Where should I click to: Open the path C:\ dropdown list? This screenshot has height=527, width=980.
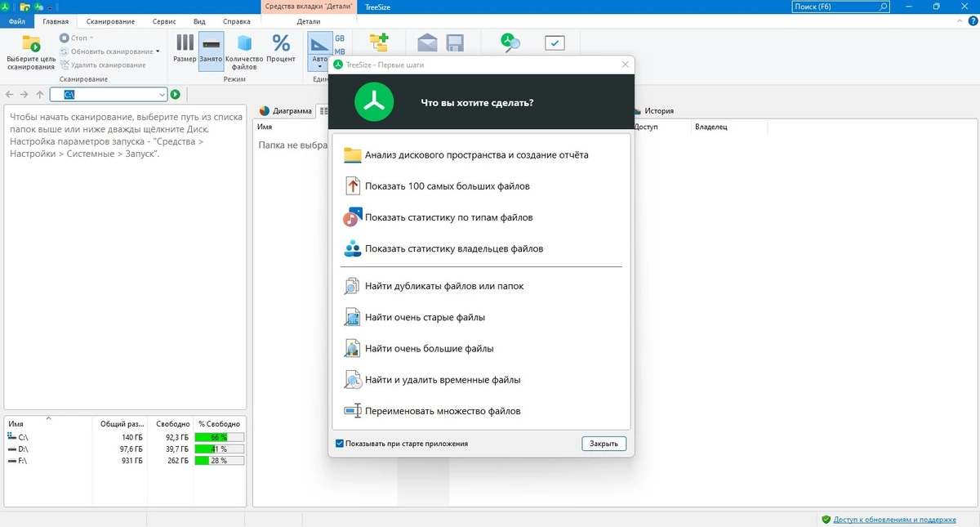point(162,95)
